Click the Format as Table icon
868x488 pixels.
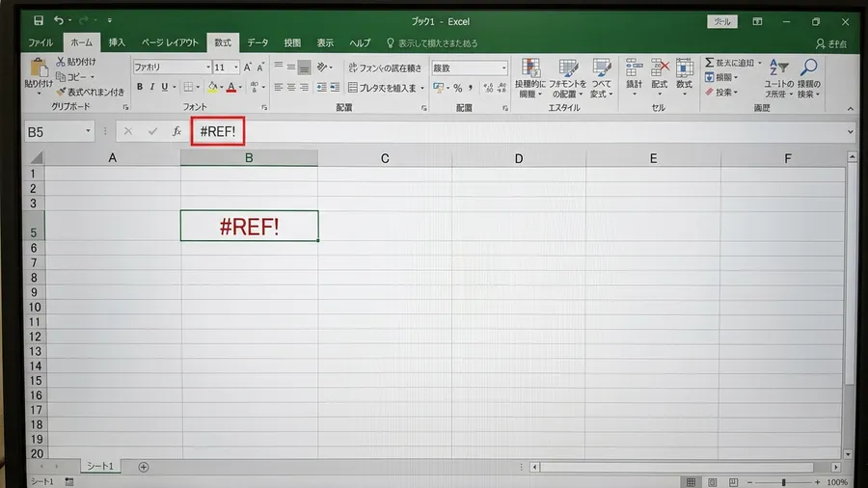568,68
